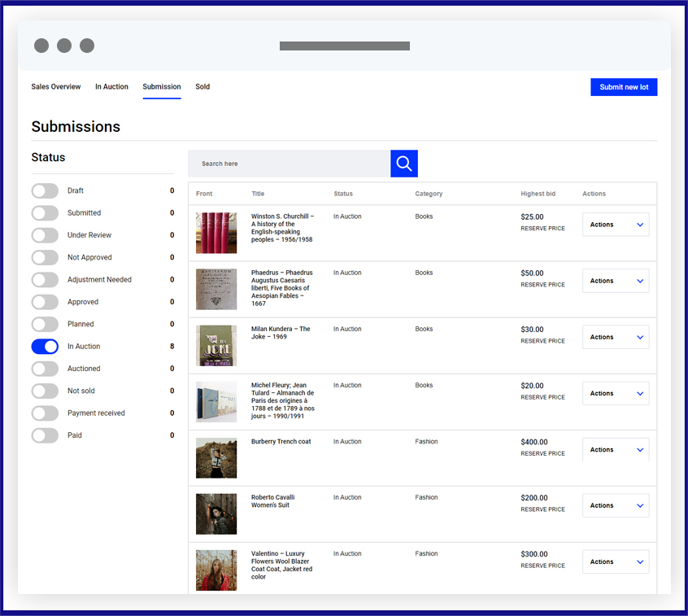Image resolution: width=688 pixels, height=616 pixels.
Task: Expand Actions dropdown for Winston S. Churchill lot
Action: (616, 225)
